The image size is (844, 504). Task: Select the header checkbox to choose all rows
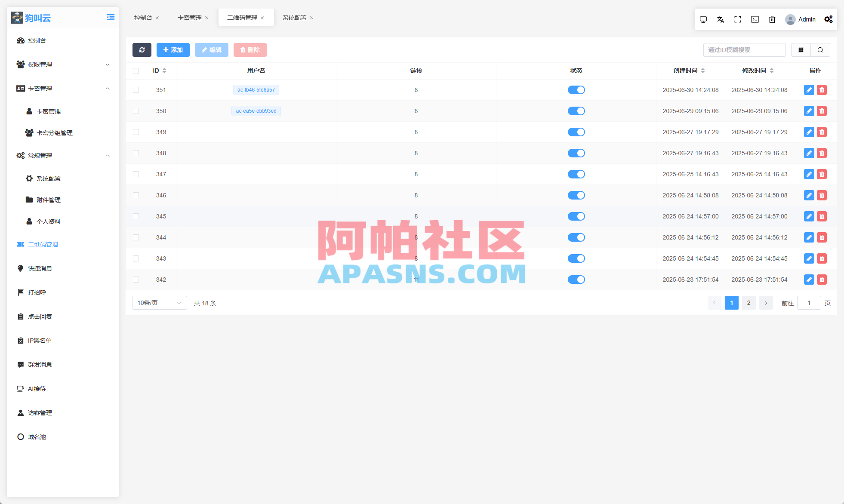point(136,71)
